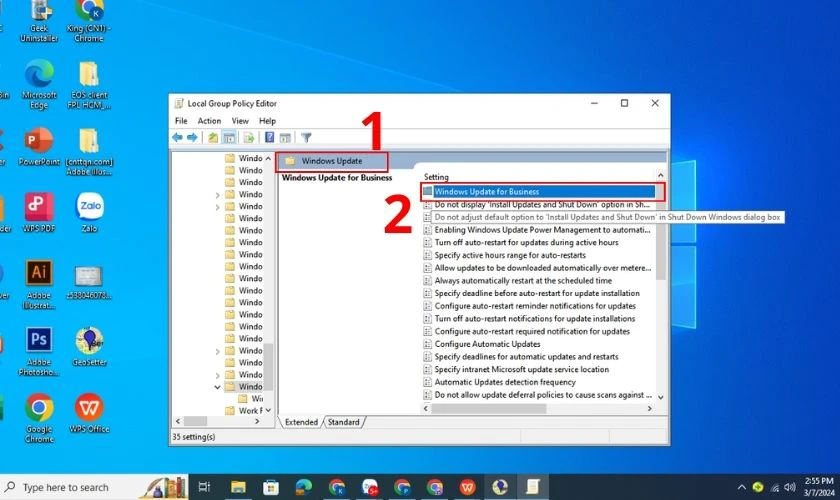Open the EOS client FPL HCM desktop folder
The image size is (840, 500).
(x=89, y=84)
